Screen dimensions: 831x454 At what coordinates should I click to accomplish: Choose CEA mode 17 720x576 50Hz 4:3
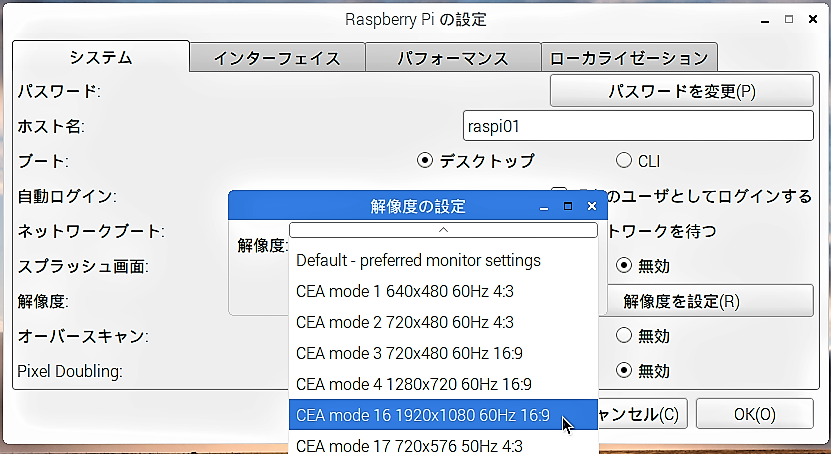click(x=444, y=444)
